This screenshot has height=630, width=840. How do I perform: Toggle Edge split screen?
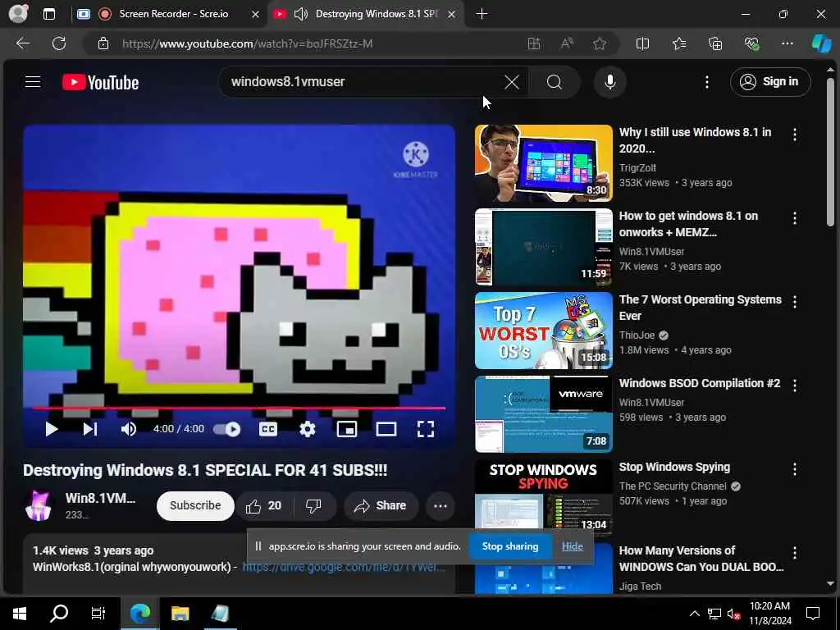point(642,43)
